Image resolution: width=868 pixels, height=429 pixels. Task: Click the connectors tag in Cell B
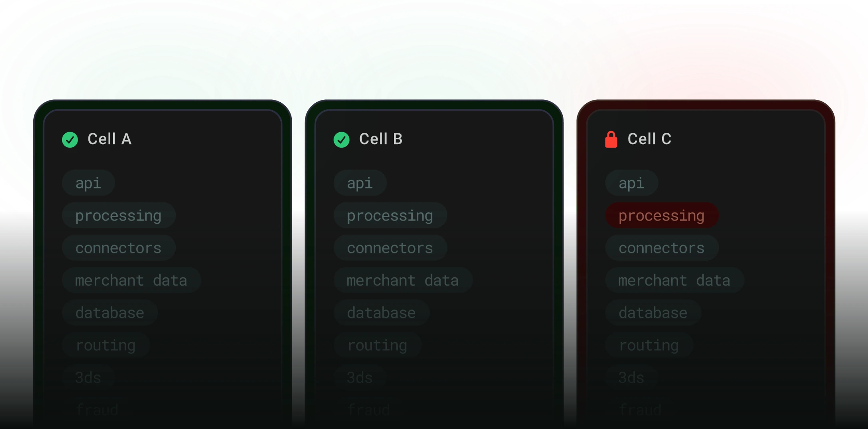point(390,248)
